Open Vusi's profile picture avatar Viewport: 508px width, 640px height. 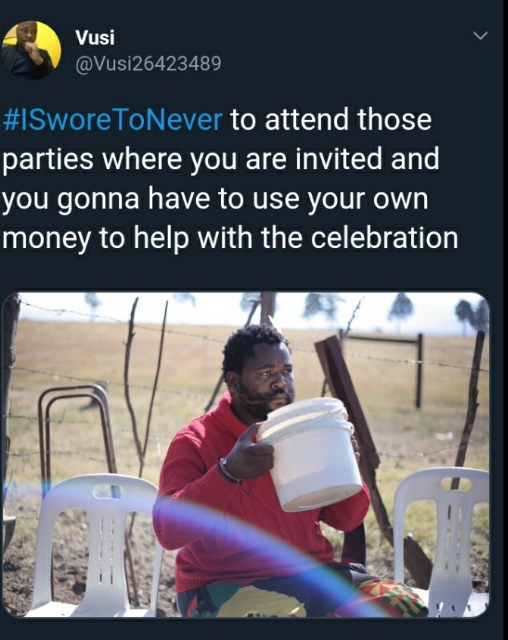(31, 50)
